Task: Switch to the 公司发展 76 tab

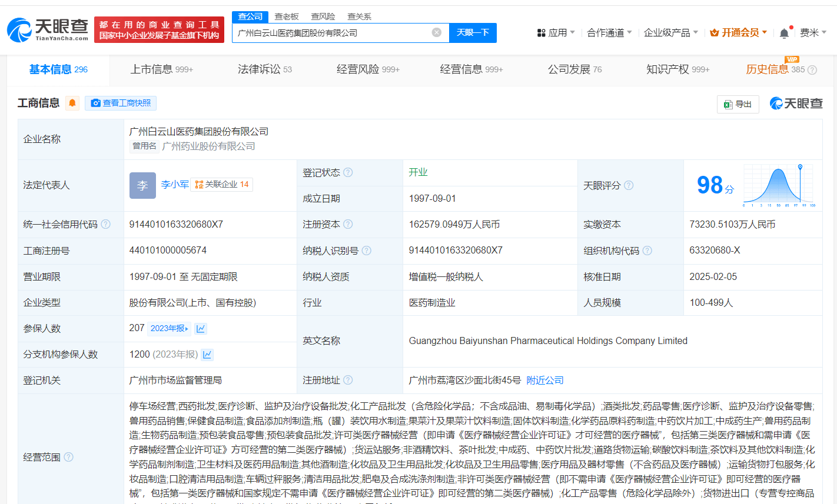Action: click(575, 69)
